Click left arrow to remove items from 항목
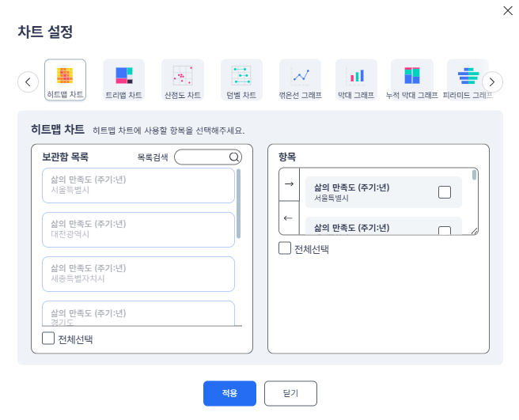The image size is (519, 420). [289, 218]
